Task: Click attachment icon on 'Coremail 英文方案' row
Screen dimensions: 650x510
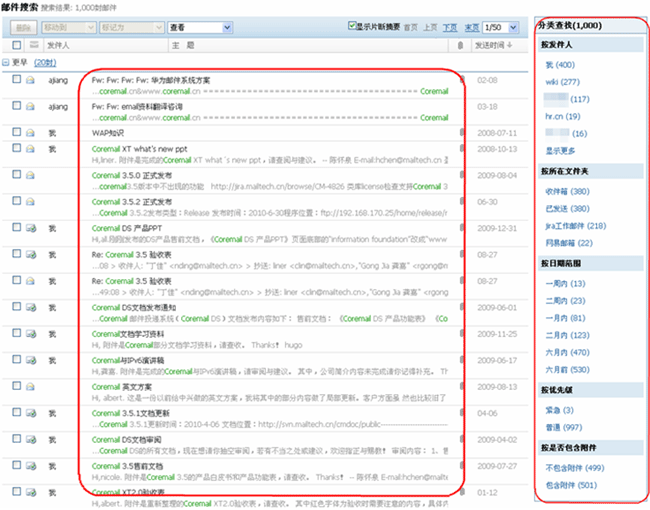Action: click(462, 385)
